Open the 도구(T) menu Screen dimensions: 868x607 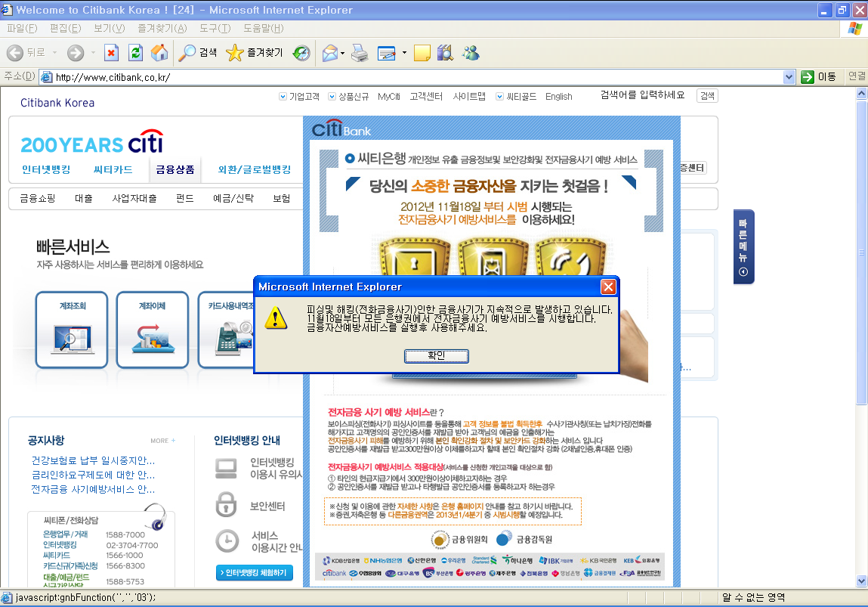[x=215, y=28]
